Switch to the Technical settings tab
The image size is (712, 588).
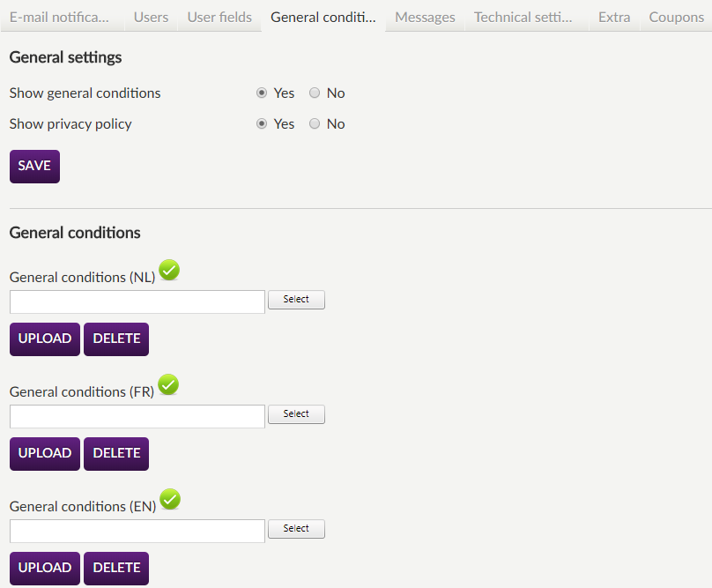click(523, 17)
